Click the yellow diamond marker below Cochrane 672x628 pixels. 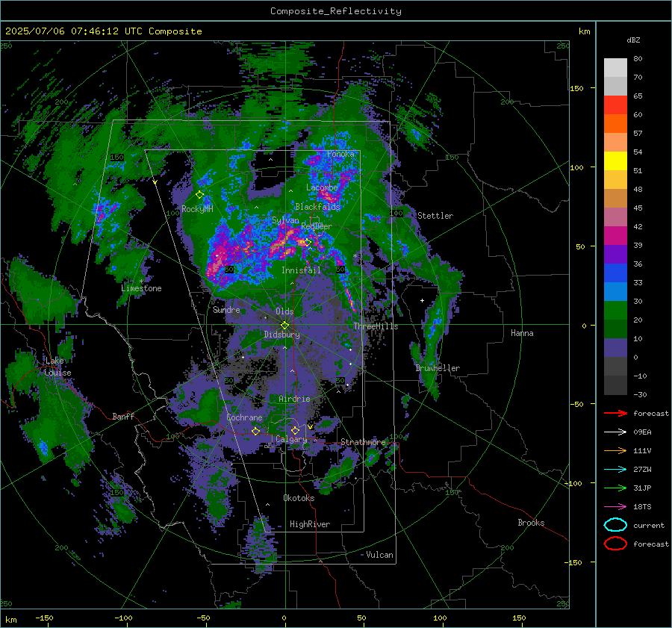tap(256, 431)
